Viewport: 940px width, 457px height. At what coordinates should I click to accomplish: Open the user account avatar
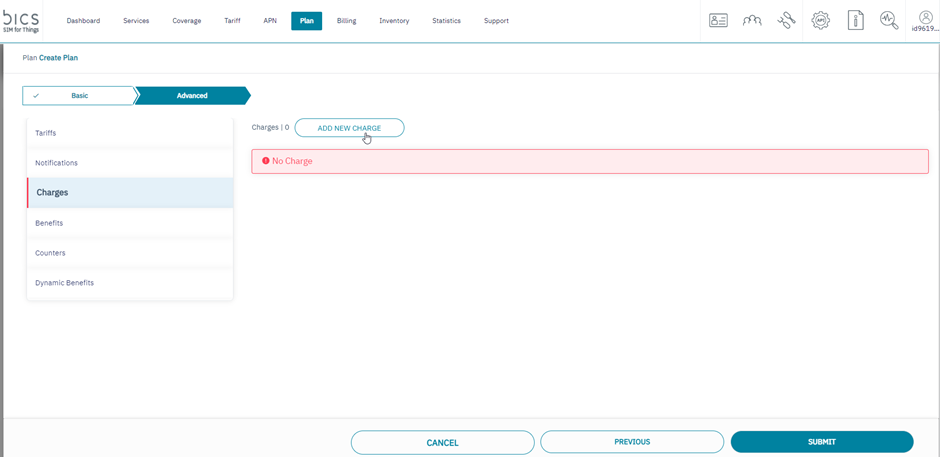point(925,20)
